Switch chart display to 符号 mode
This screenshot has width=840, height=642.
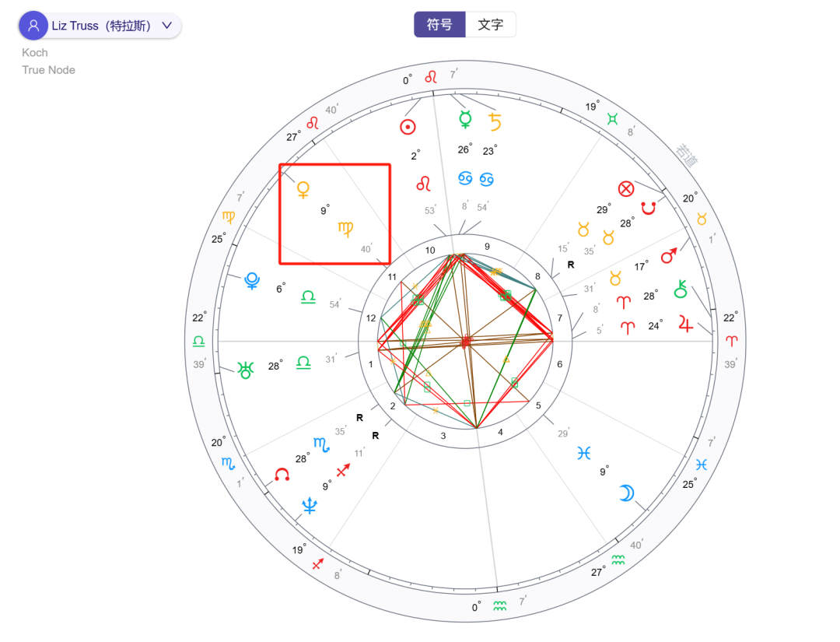[439, 24]
